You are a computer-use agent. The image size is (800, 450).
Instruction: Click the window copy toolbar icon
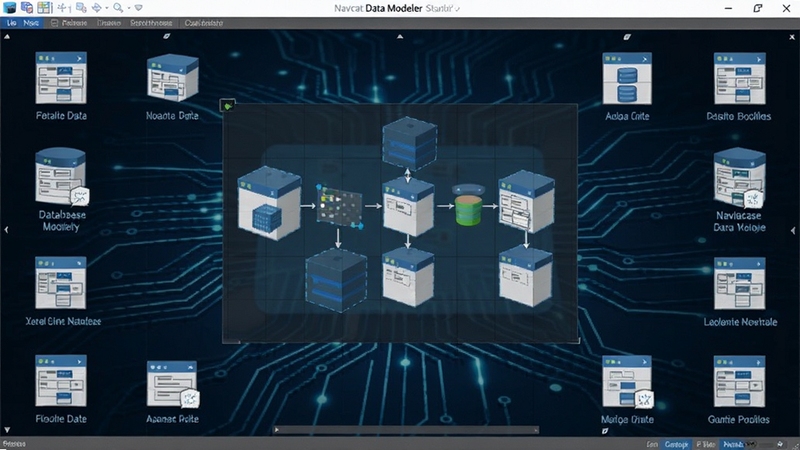(81, 8)
